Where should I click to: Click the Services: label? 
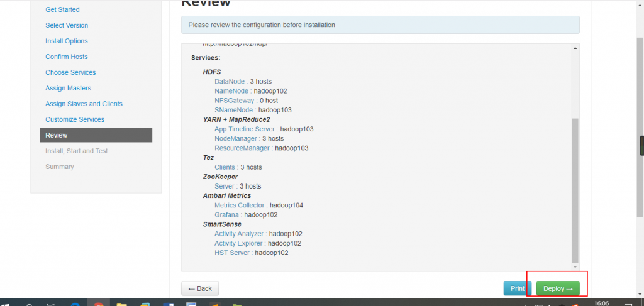(206, 58)
